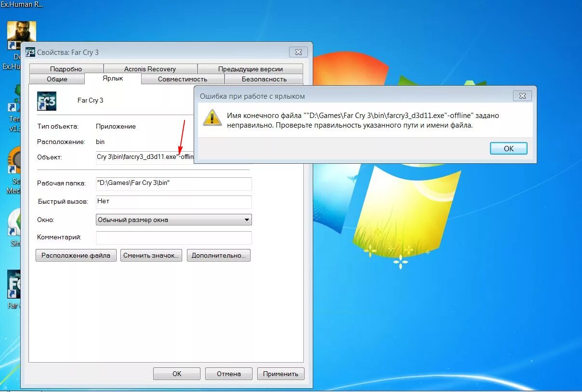Screen dimensions: 582x392
Task: Click the Расположение value bin
Action: click(100, 142)
